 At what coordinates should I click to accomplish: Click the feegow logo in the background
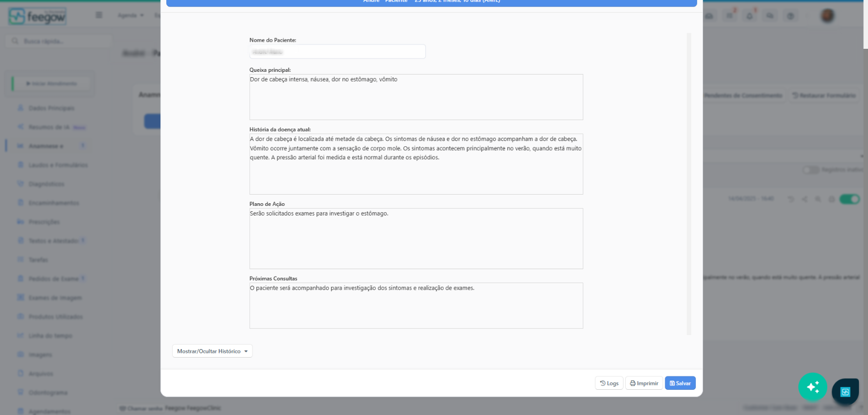[38, 17]
